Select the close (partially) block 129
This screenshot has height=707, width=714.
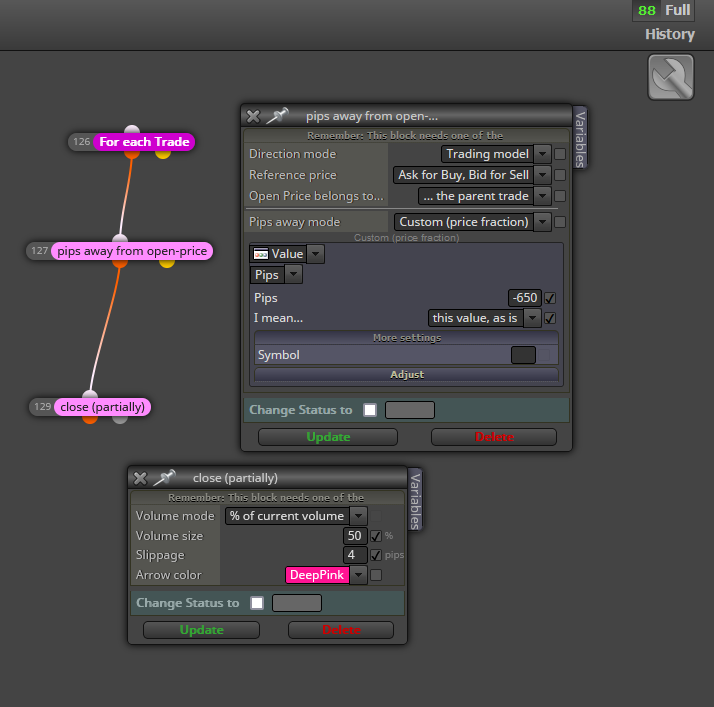[x=102, y=407]
